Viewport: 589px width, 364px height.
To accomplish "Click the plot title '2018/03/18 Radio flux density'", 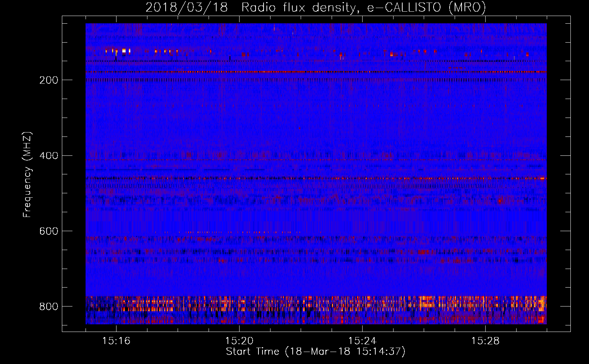I will [x=316, y=7].
